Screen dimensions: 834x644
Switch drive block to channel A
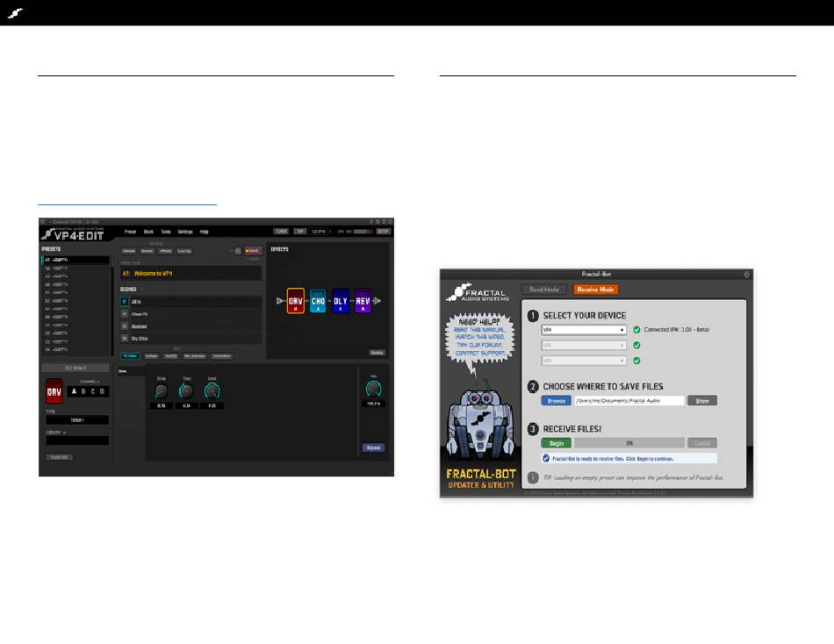(74, 391)
